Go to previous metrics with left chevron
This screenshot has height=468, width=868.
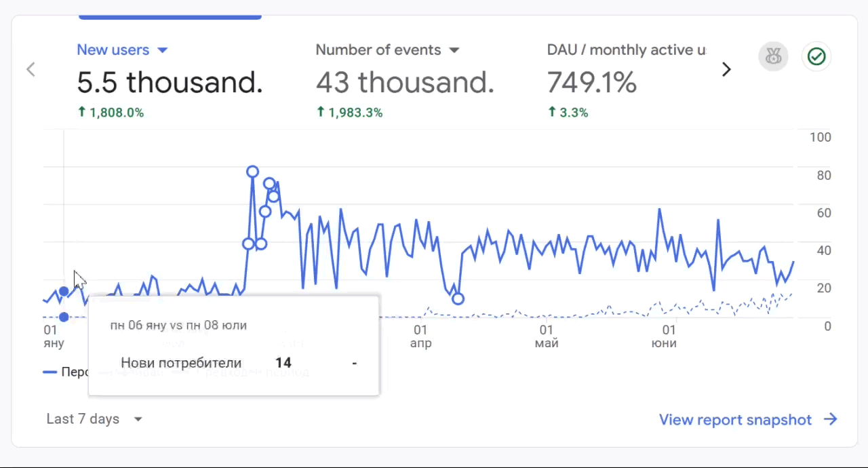click(x=31, y=69)
